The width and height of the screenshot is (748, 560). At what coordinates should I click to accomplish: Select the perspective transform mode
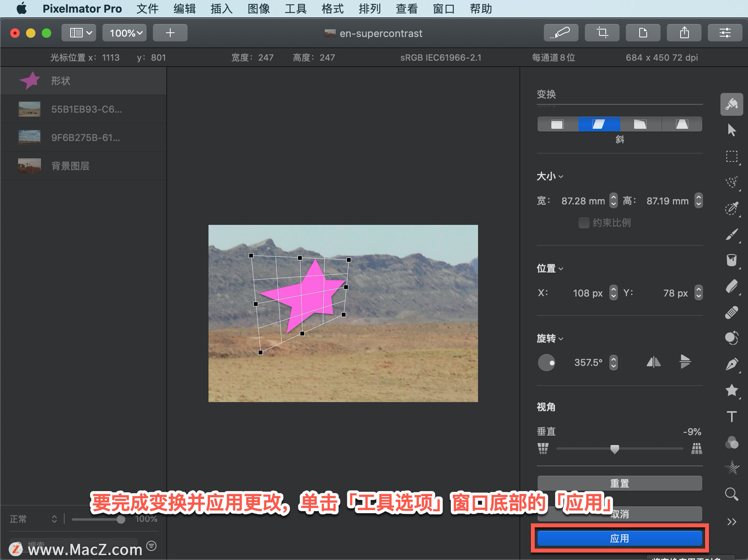pos(682,124)
